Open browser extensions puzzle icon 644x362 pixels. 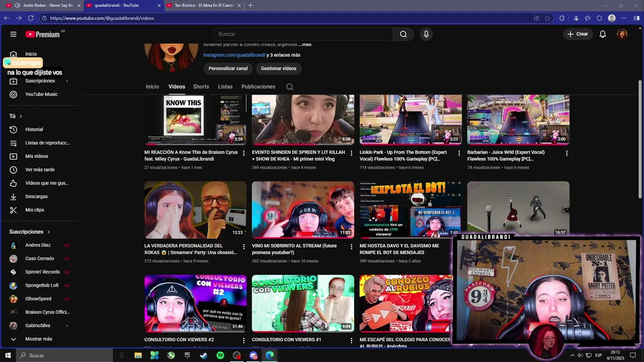click(x=562, y=18)
